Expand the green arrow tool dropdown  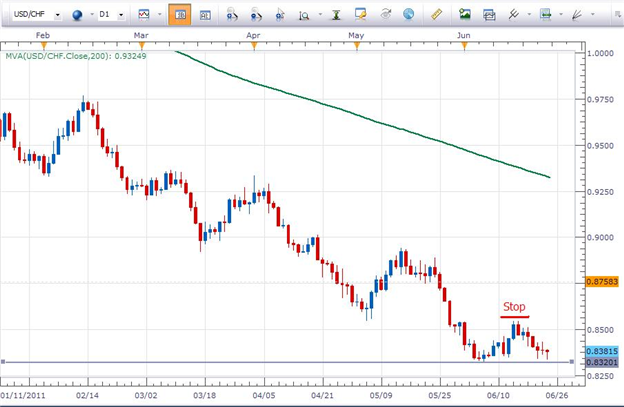[x=561, y=15]
